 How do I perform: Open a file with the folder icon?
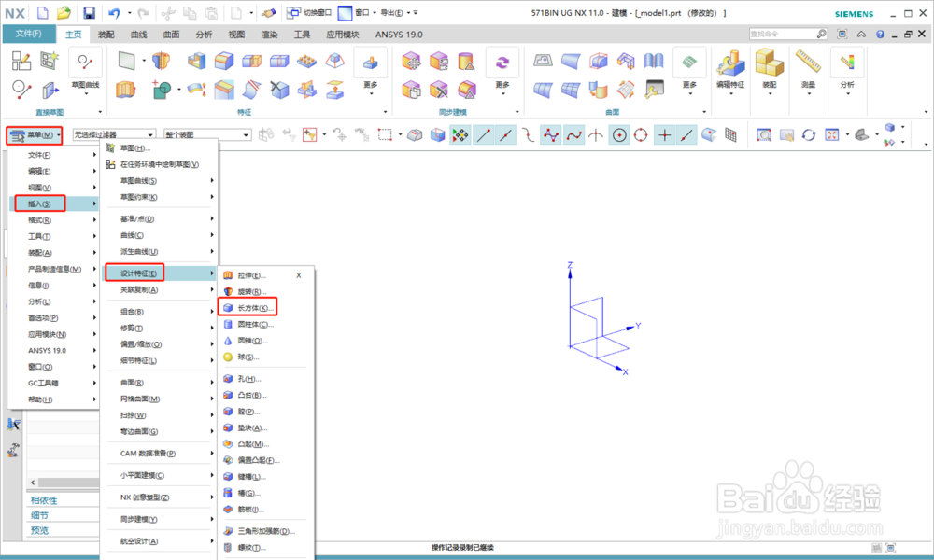pos(64,12)
